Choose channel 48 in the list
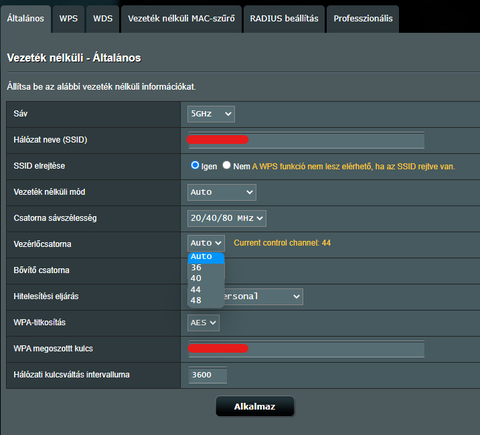This screenshot has height=435, width=480. pos(206,300)
